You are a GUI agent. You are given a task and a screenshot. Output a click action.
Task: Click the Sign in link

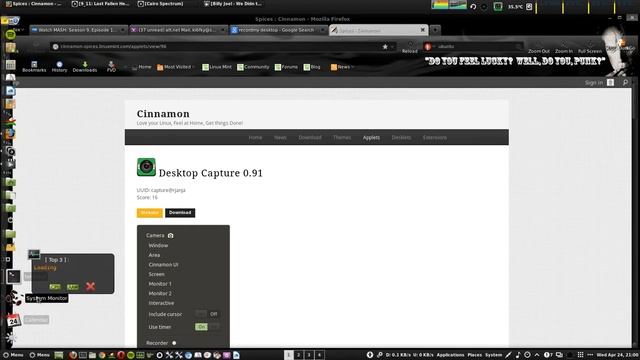tap(593, 82)
